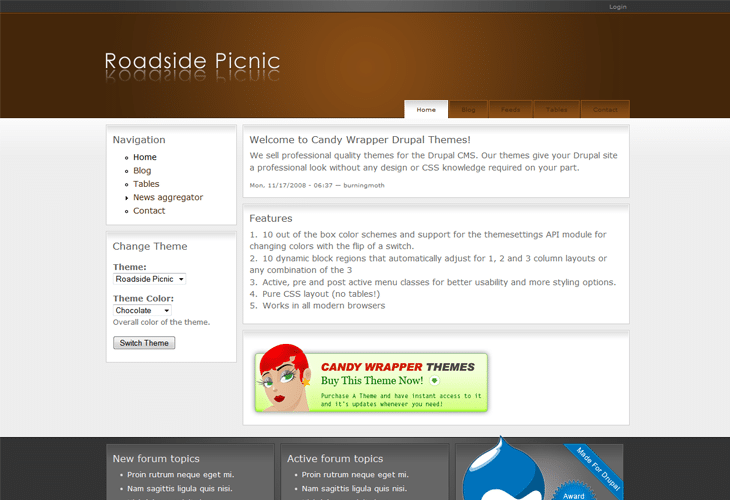
Task: Open Nam sagittis topic under Active forum topics
Action: pos(354,489)
